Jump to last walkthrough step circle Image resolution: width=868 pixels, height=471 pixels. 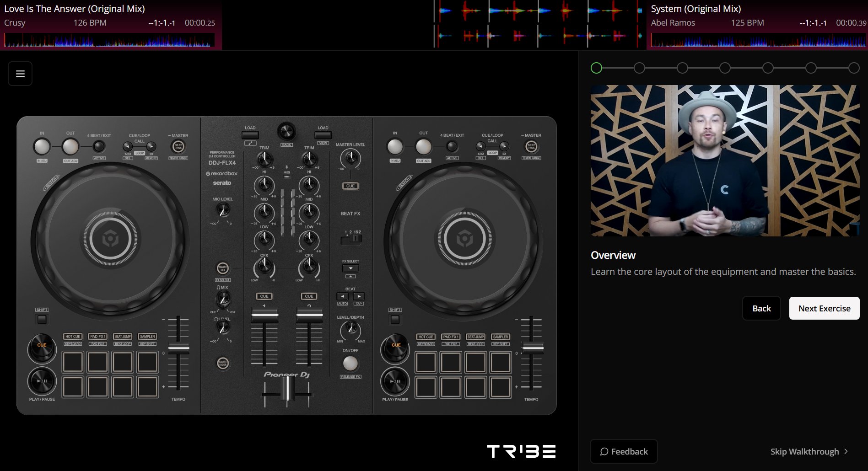pos(854,68)
